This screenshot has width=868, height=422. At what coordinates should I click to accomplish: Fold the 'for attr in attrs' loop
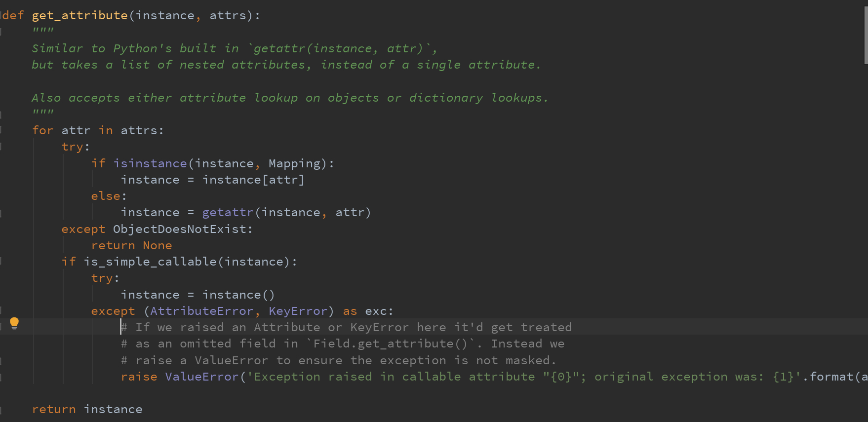1,130
